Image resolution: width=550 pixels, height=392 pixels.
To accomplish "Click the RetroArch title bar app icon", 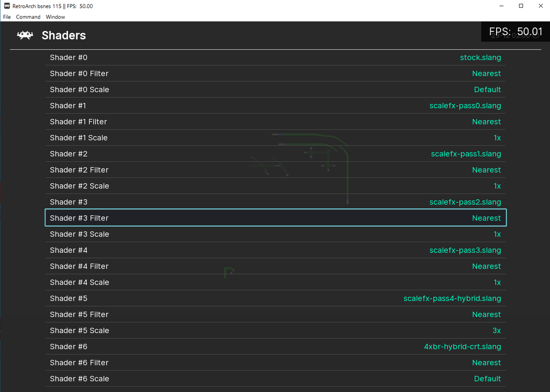I will tap(7, 6).
